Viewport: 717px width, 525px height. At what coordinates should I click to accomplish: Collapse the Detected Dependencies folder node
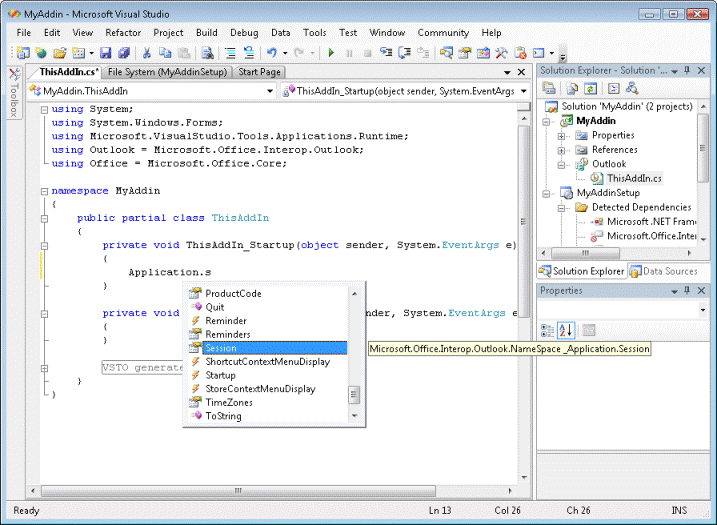(561, 208)
